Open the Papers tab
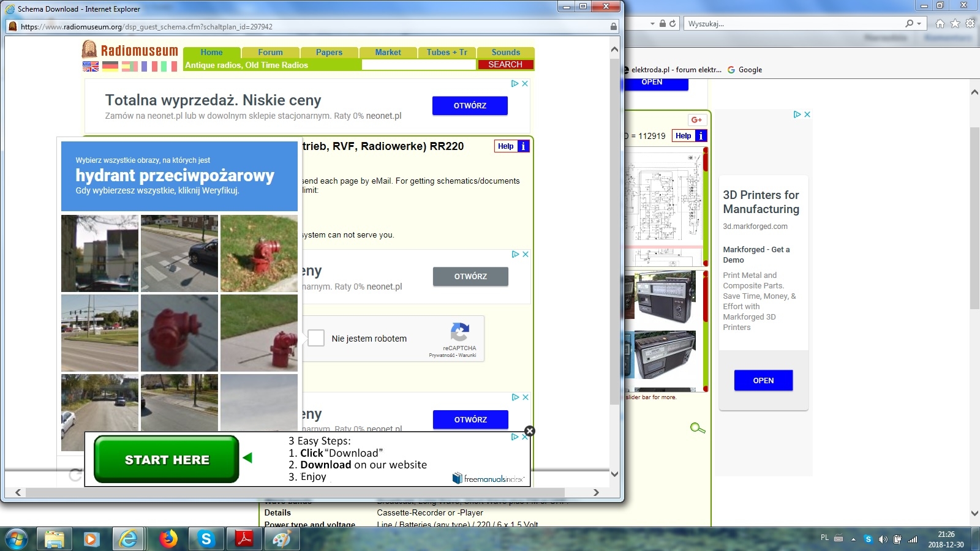Screen dimensions: 980x551 (329, 53)
